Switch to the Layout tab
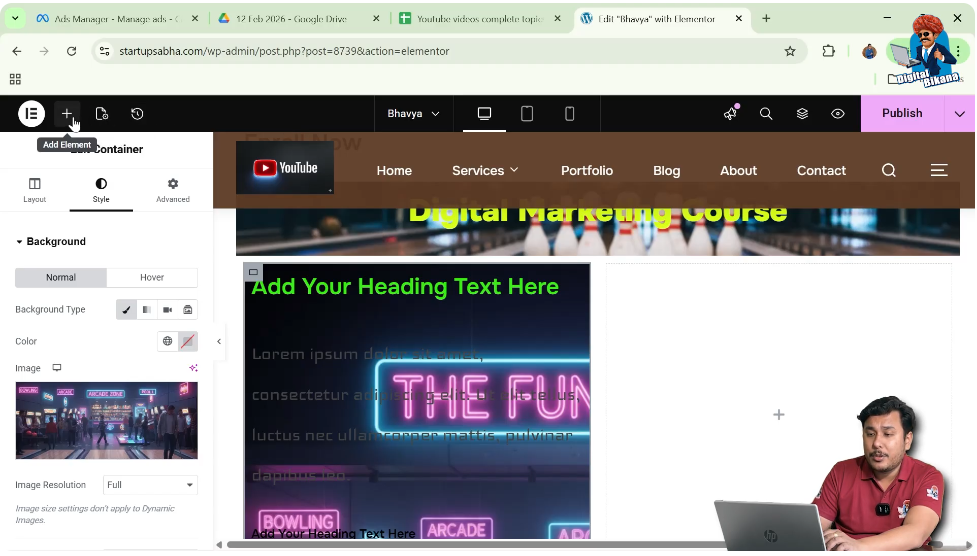The image size is (977, 556). pyautogui.click(x=35, y=190)
